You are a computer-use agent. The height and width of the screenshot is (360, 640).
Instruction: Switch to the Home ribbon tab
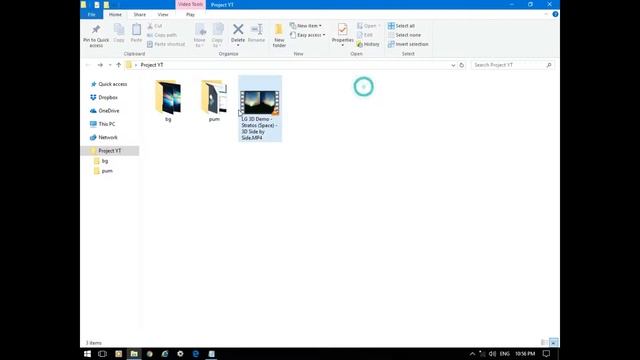[x=115, y=14]
